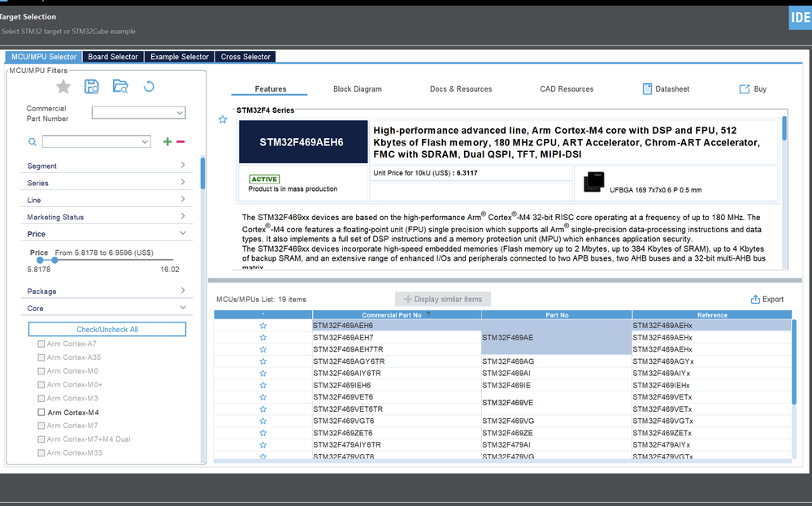Open the Docs & Resources tab

(x=461, y=89)
